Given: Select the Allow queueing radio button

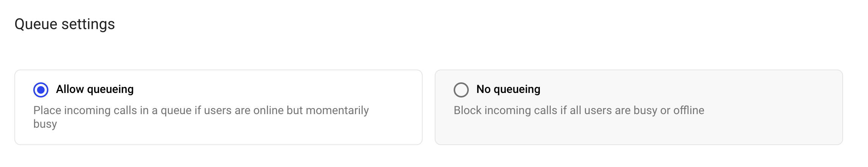Looking at the screenshot, I should click(x=41, y=90).
